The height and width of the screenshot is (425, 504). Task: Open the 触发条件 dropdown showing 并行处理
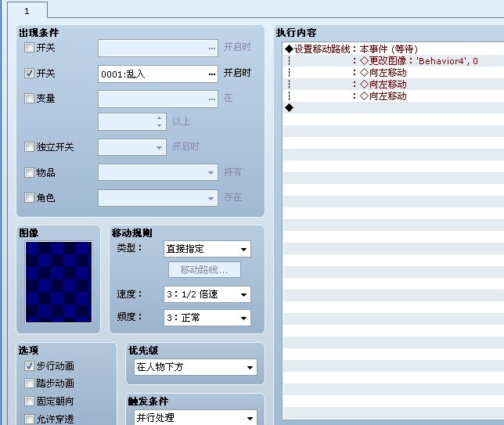point(196,418)
